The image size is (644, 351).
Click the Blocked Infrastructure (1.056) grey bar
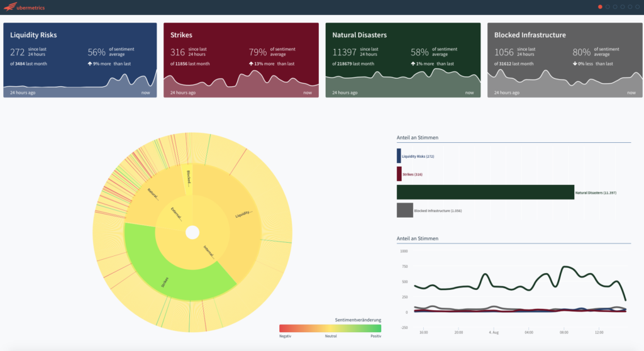click(404, 210)
